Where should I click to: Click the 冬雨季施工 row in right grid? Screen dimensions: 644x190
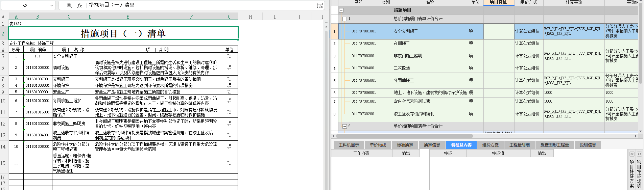tap(404, 80)
